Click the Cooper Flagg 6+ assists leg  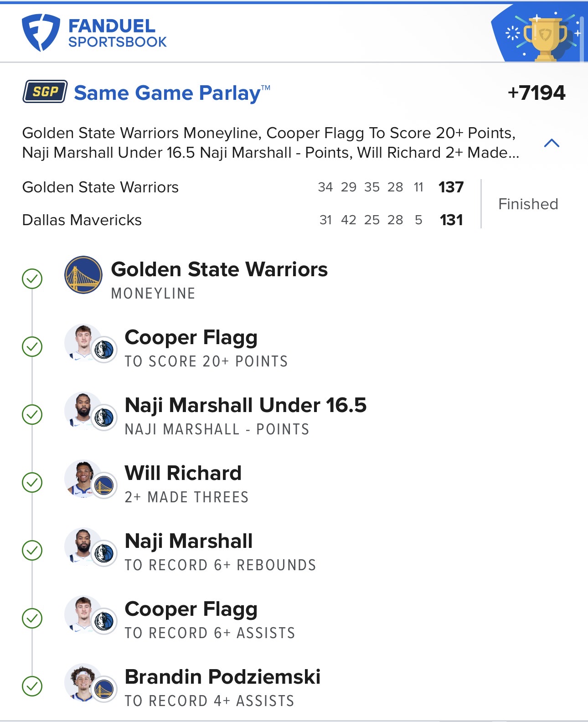[210, 619]
